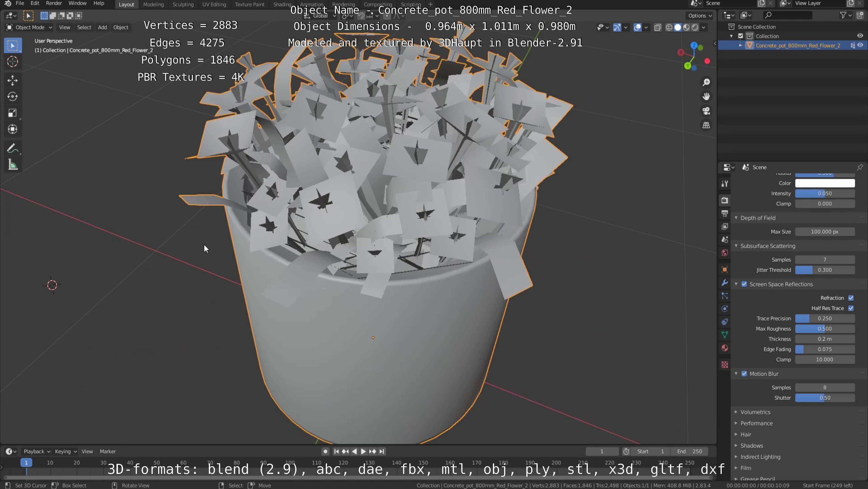Image resolution: width=868 pixels, height=489 pixels.
Task: Open Keying dropdown in timeline
Action: [66, 452]
